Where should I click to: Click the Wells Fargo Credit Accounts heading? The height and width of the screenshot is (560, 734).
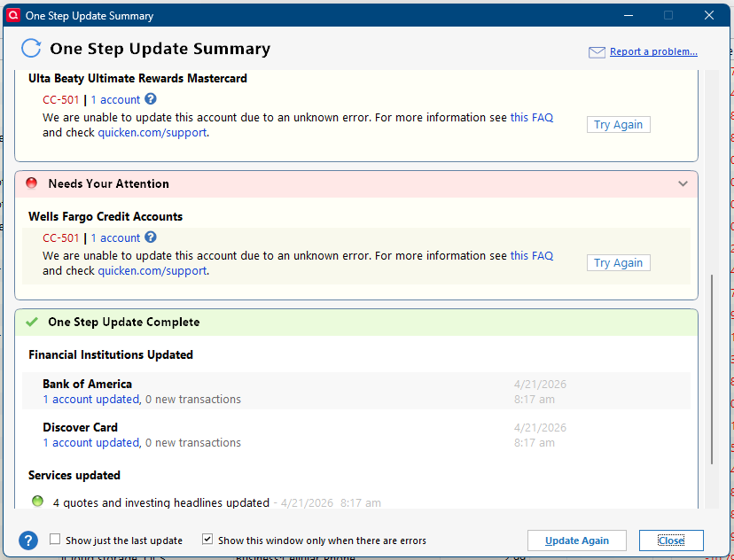105,216
